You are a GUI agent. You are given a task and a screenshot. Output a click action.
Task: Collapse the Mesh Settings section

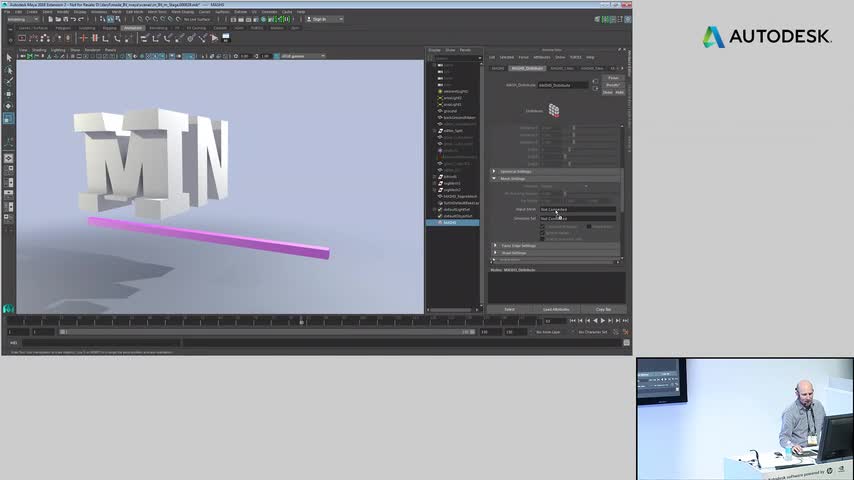[x=495, y=179]
